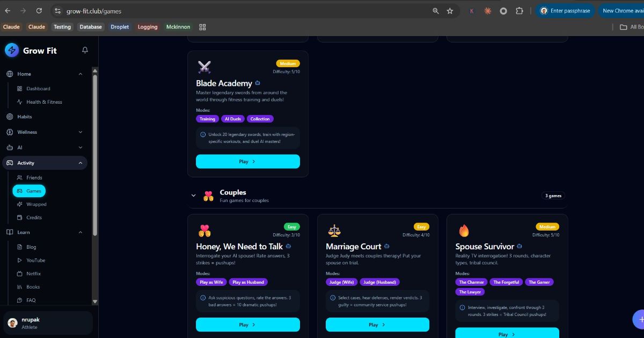Image resolution: width=644 pixels, height=338 pixels.
Task: Collapse the Activity sidebar group
Action: coord(80,163)
